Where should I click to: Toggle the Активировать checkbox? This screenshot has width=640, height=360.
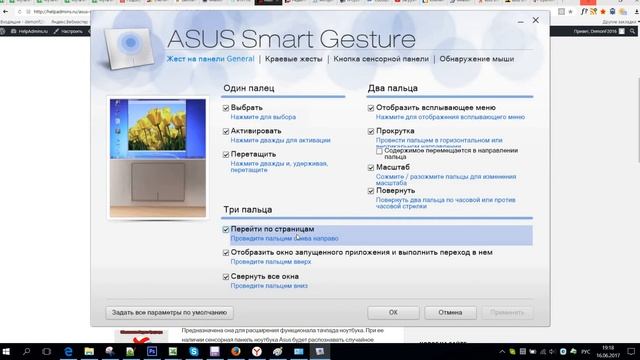pyautogui.click(x=226, y=131)
